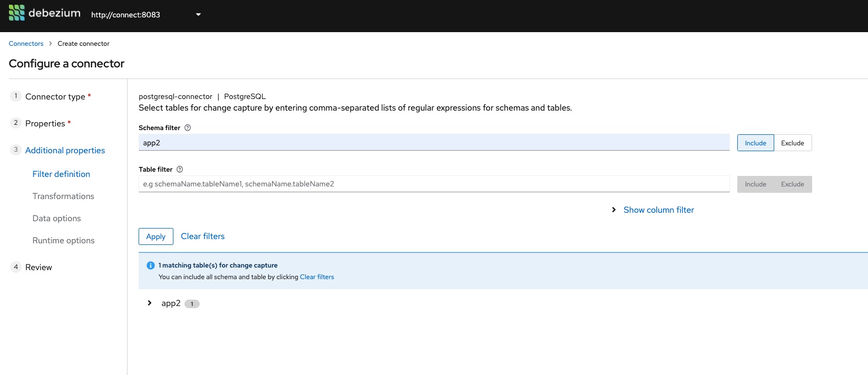
Task: Go to the Transformations sub-step
Action: [x=63, y=196]
